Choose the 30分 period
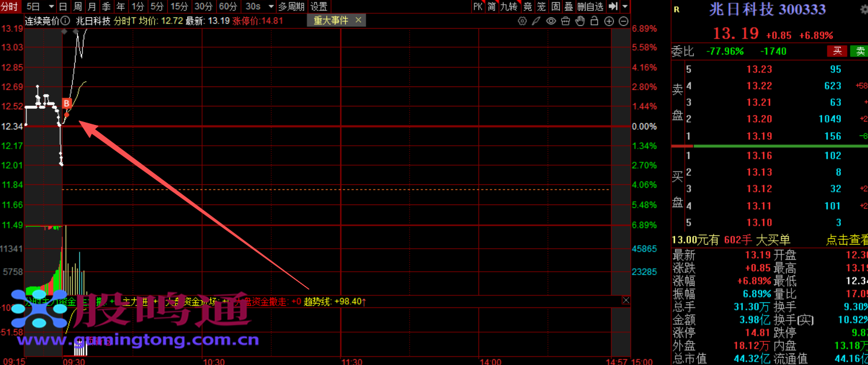 pos(203,7)
